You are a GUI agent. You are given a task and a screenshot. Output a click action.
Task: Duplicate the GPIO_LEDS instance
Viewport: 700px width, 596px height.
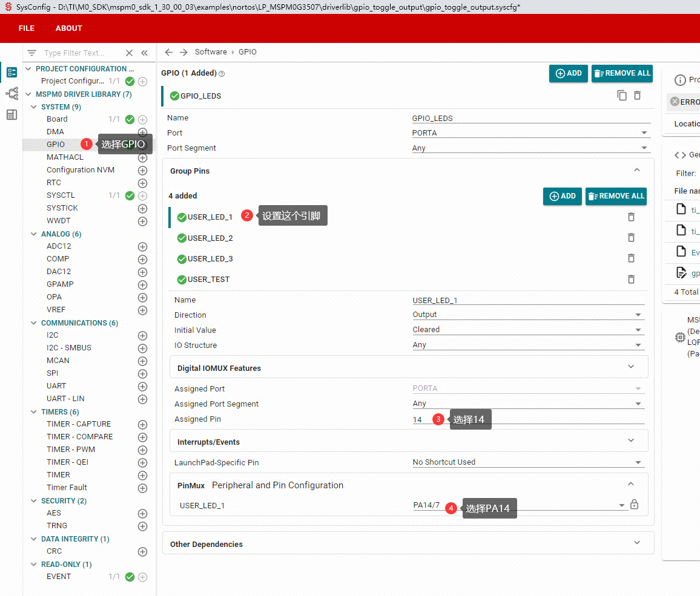[622, 95]
